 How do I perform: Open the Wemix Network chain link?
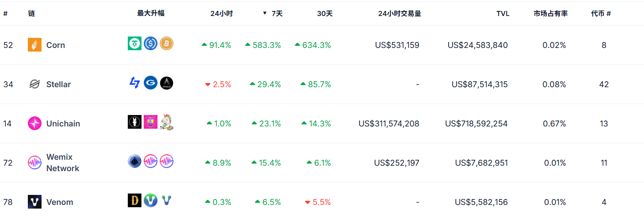[x=63, y=163]
